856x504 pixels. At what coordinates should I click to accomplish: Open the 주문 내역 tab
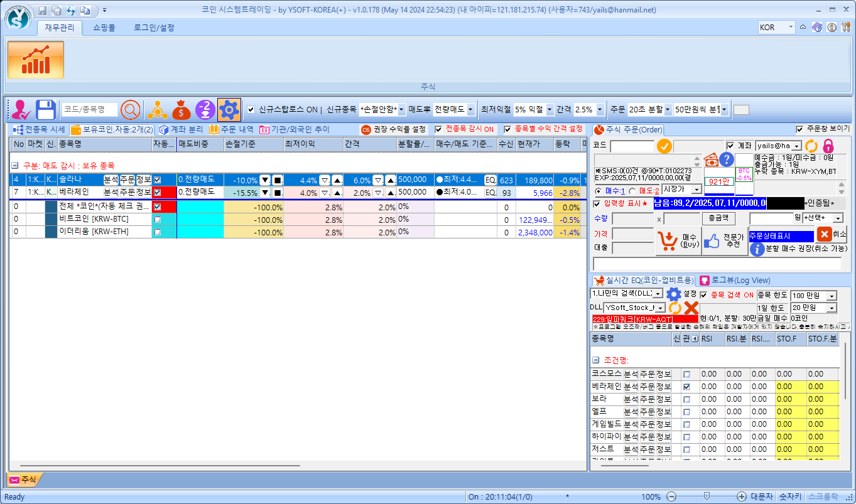pyautogui.click(x=231, y=129)
